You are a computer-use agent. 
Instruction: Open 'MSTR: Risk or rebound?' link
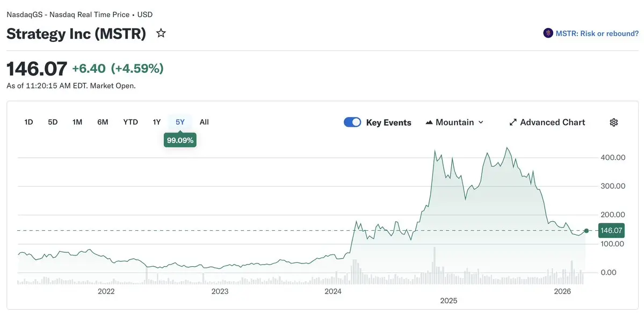coord(597,33)
